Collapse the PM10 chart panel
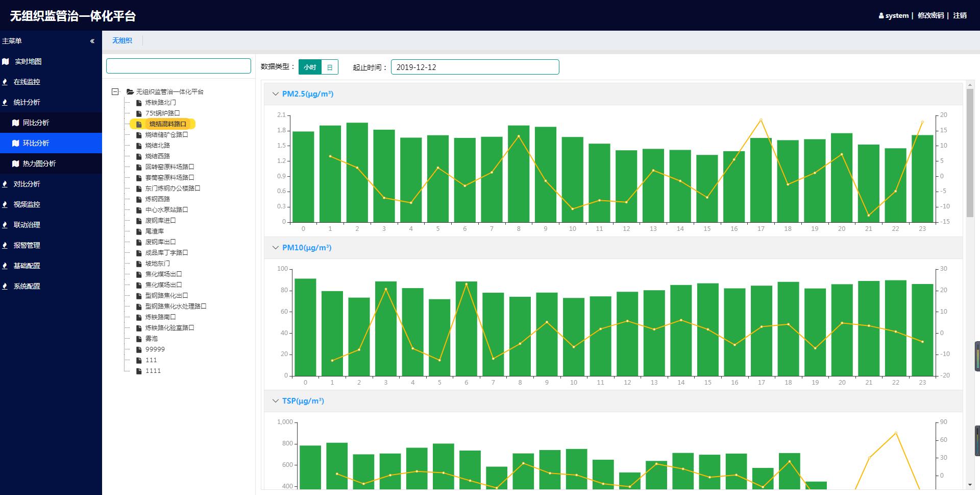The width and height of the screenshot is (980, 495). point(276,248)
